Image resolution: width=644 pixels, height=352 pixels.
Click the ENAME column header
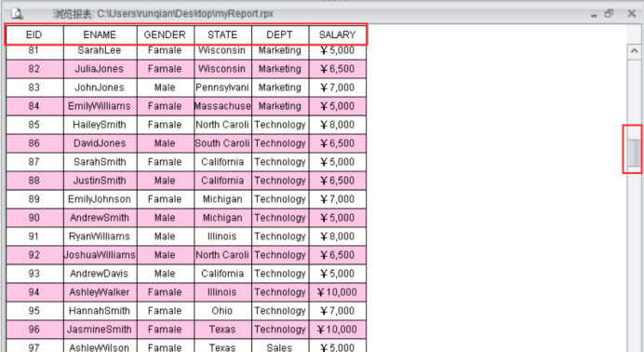coord(101,34)
